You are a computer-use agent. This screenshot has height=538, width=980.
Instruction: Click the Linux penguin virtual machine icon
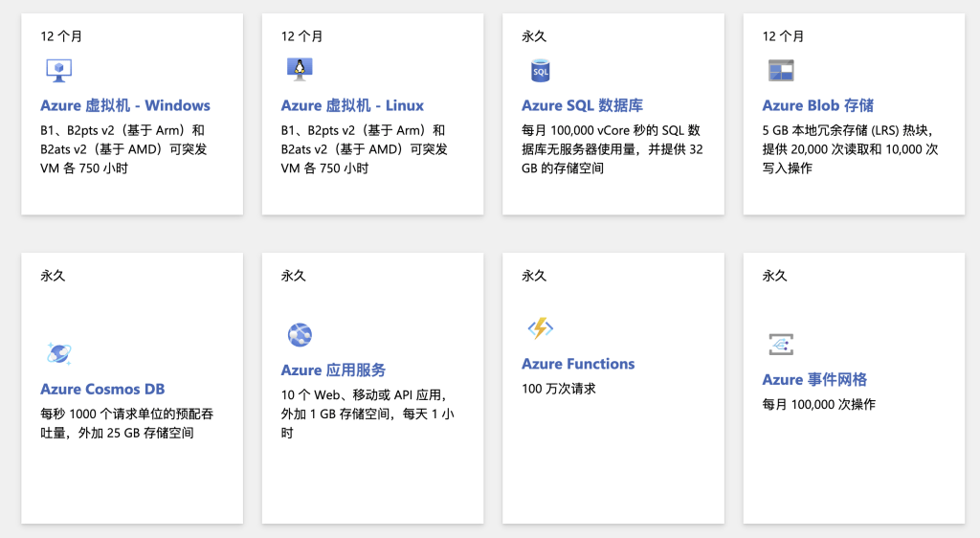tap(300, 69)
